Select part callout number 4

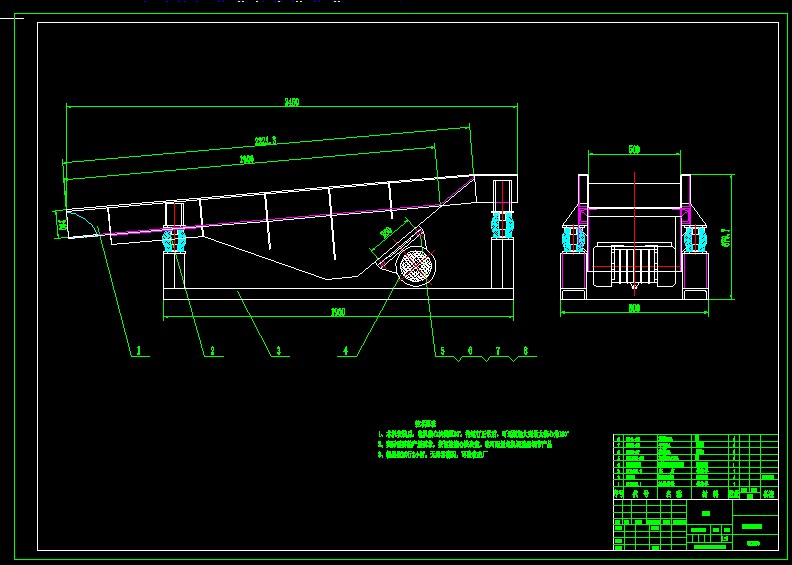346,351
